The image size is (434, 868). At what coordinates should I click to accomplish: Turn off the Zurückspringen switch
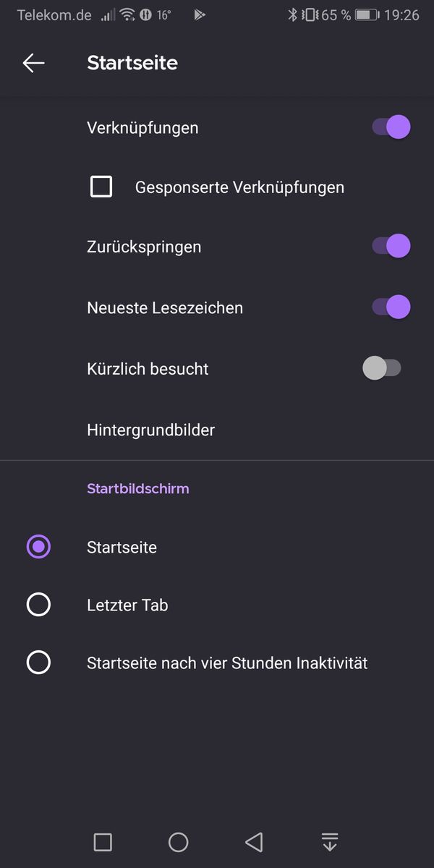[391, 247]
